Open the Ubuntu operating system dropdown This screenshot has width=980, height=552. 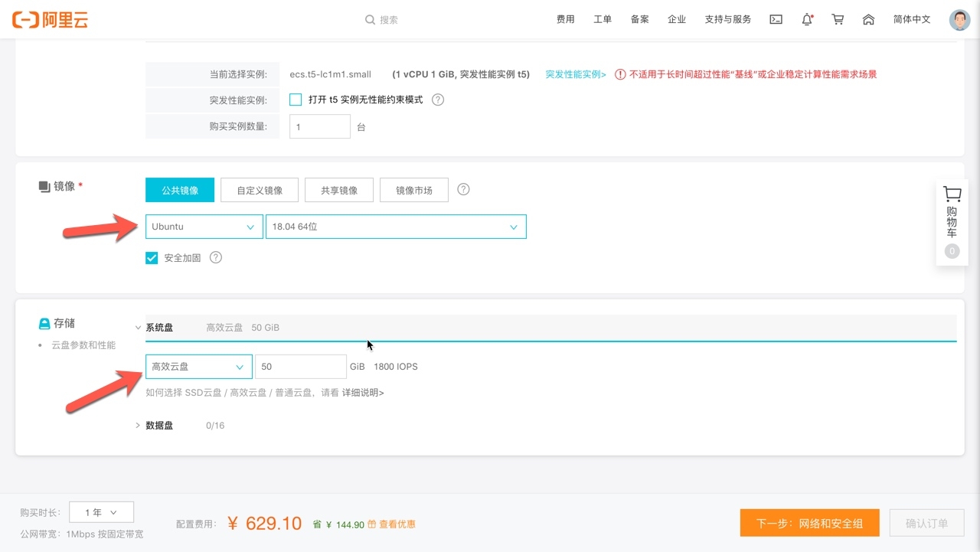204,227
